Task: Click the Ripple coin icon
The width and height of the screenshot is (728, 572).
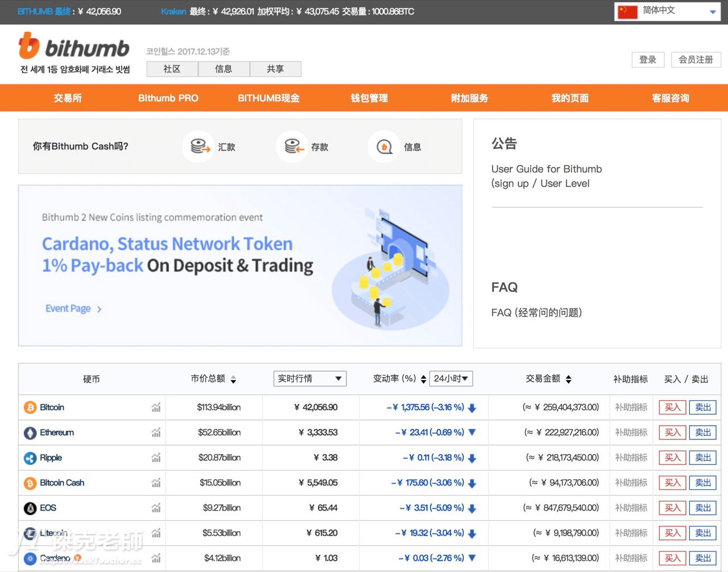Action: [30, 458]
